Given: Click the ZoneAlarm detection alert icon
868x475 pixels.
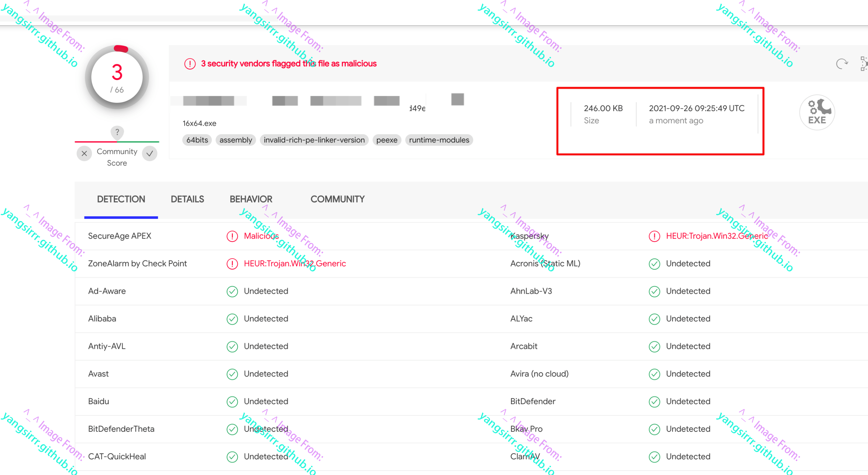Looking at the screenshot, I should [232, 264].
